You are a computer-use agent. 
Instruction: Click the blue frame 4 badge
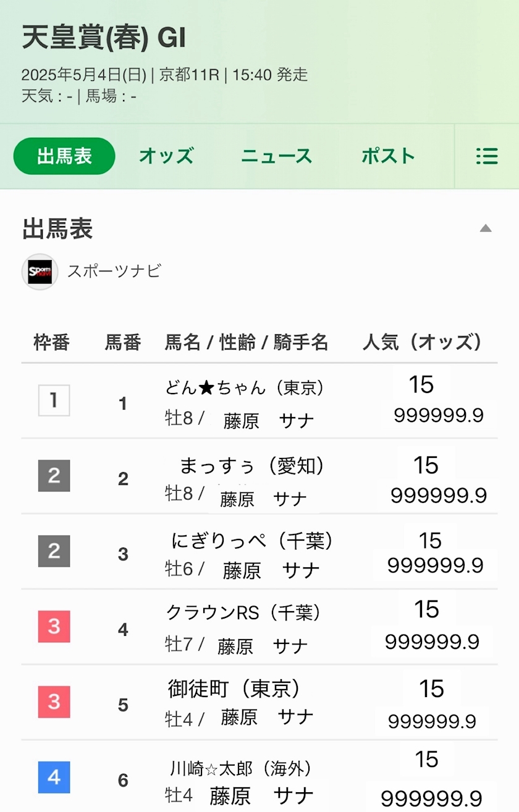pyautogui.click(x=54, y=777)
